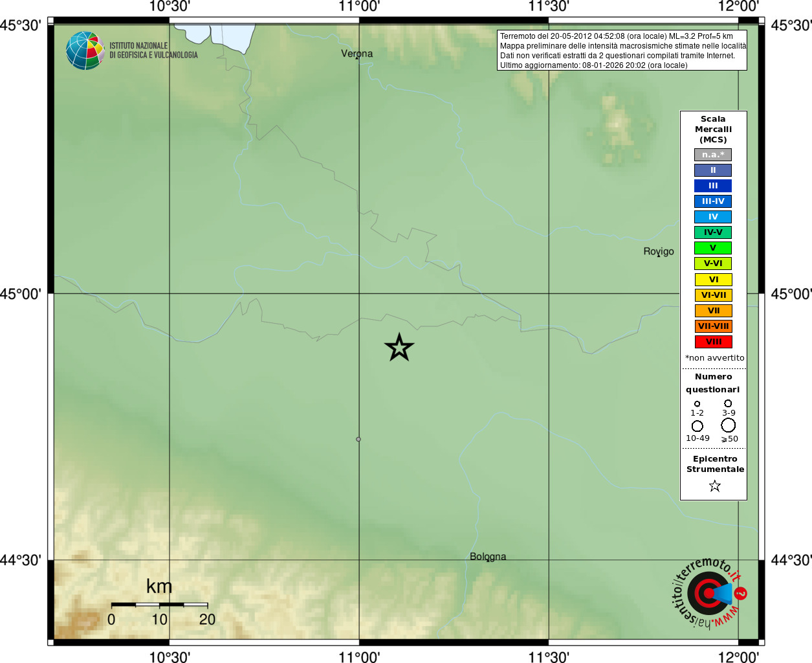
Task: Select the blue III-IV intensity swatch
Action: [x=713, y=201]
